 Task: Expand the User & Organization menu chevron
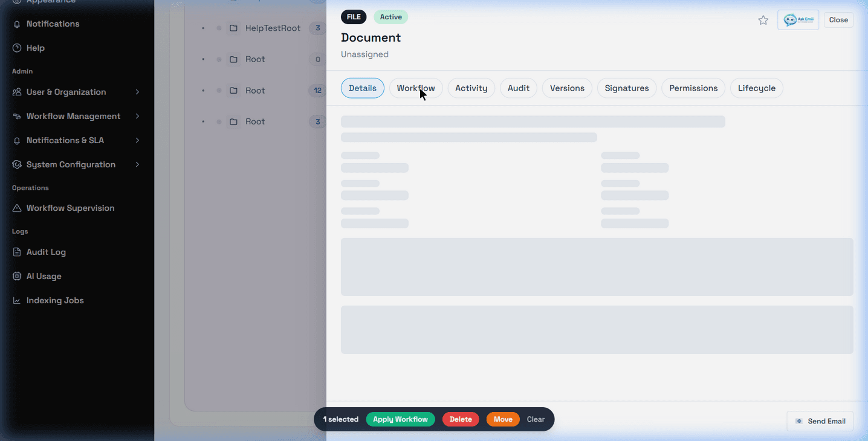[x=137, y=92]
